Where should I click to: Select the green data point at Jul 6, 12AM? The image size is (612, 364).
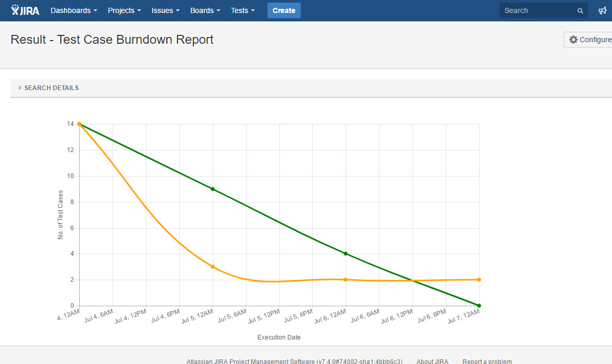pyautogui.click(x=346, y=254)
